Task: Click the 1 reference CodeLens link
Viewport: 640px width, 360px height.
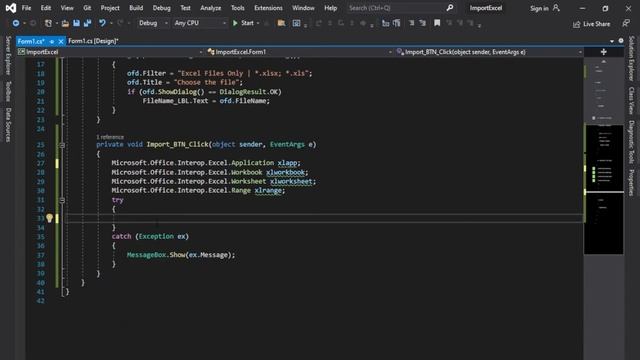Action: pos(110,137)
